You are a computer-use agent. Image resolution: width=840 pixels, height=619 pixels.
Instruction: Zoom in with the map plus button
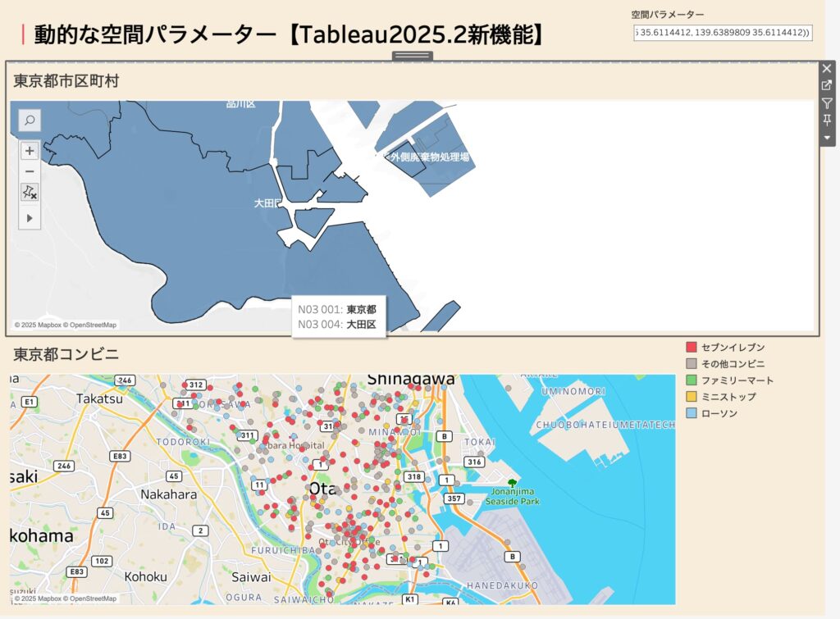[30, 151]
